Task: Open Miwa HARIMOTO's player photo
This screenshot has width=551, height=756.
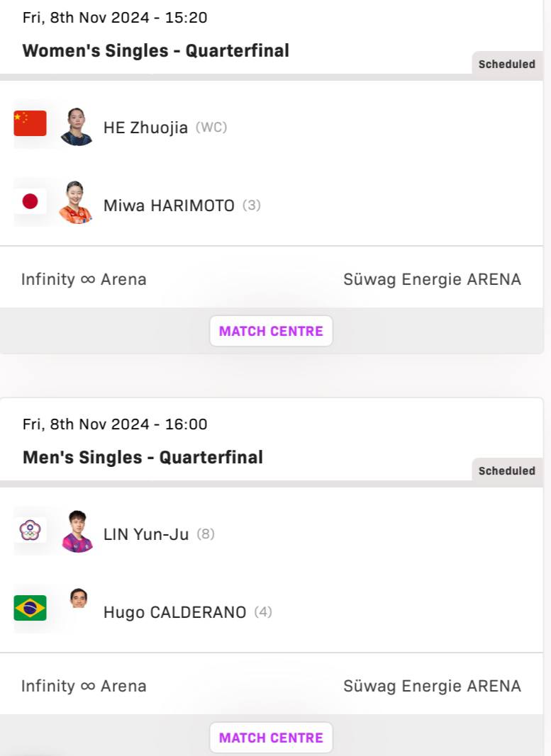Action: coord(76,202)
